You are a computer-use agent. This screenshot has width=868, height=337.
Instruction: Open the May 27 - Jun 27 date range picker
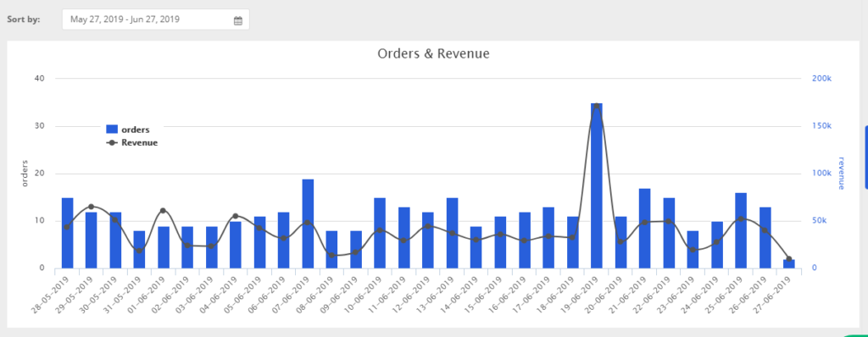(x=156, y=19)
